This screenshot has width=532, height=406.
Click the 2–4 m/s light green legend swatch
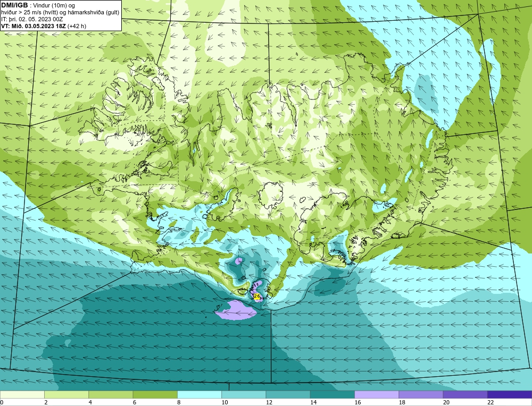click(x=66, y=394)
